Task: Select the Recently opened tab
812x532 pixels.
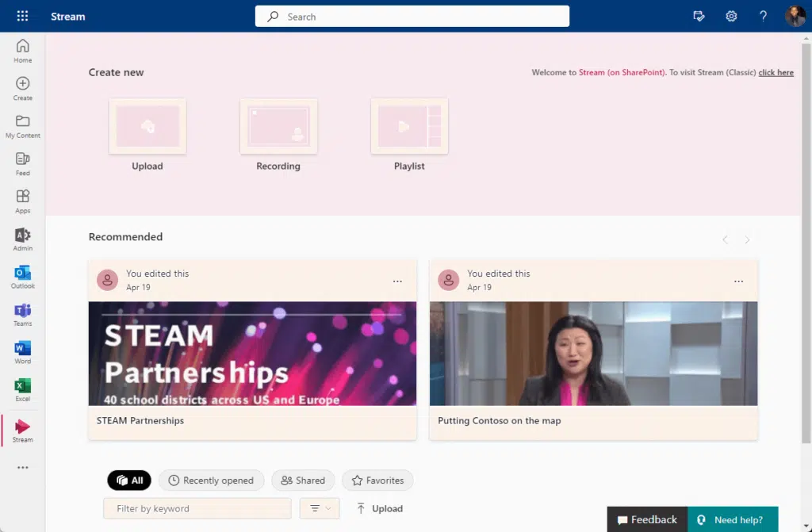Action: click(211, 480)
